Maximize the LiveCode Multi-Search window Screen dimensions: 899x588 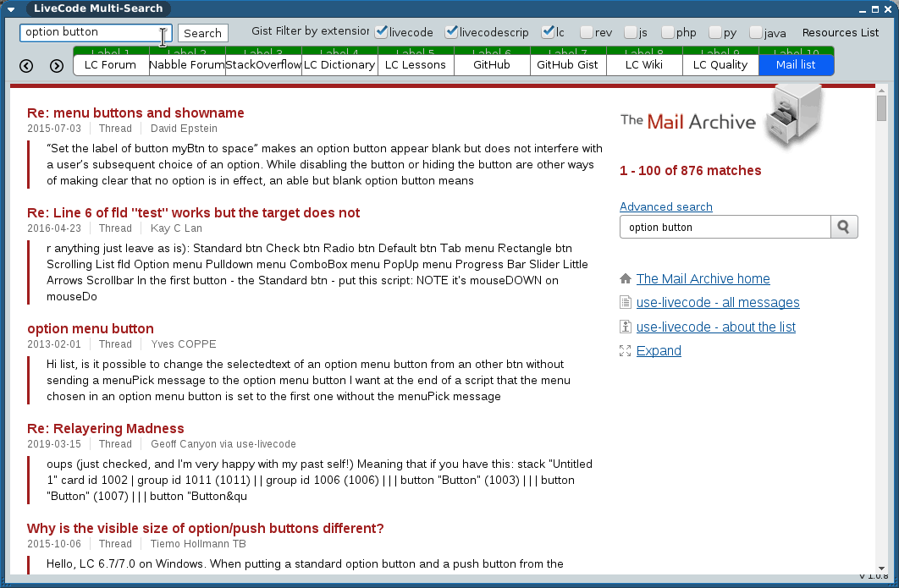click(875, 9)
